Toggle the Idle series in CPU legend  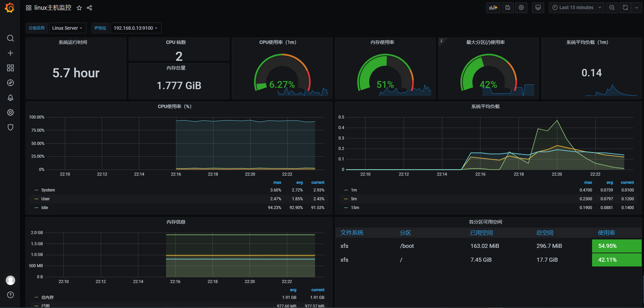pos(45,208)
